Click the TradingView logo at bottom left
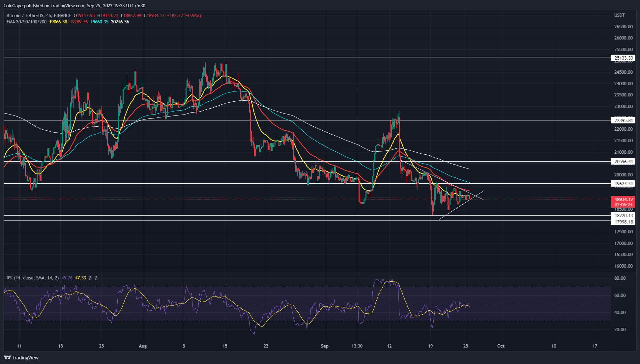 pos(21,357)
